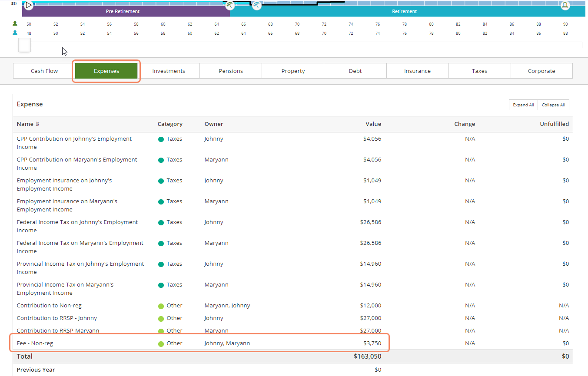Sort expenses using the Name sort icon

tap(37, 124)
